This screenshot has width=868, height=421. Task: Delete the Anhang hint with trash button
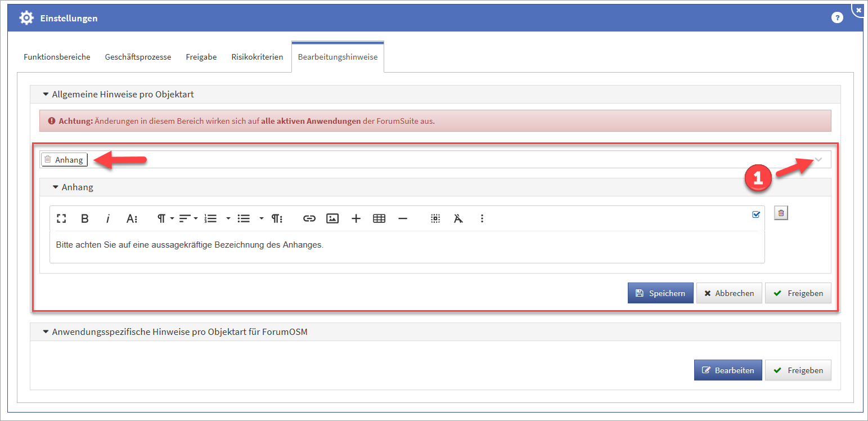(781, 213)
